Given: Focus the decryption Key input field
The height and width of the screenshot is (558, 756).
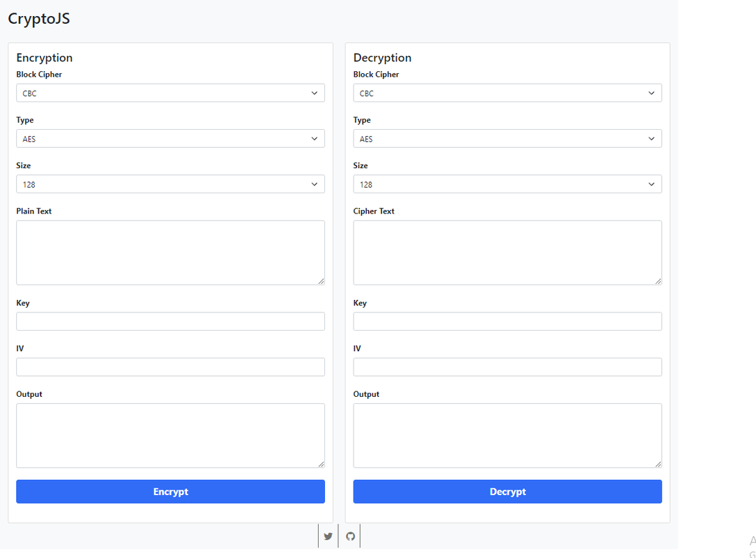Looking at the screenshot, I should (507, 321).
